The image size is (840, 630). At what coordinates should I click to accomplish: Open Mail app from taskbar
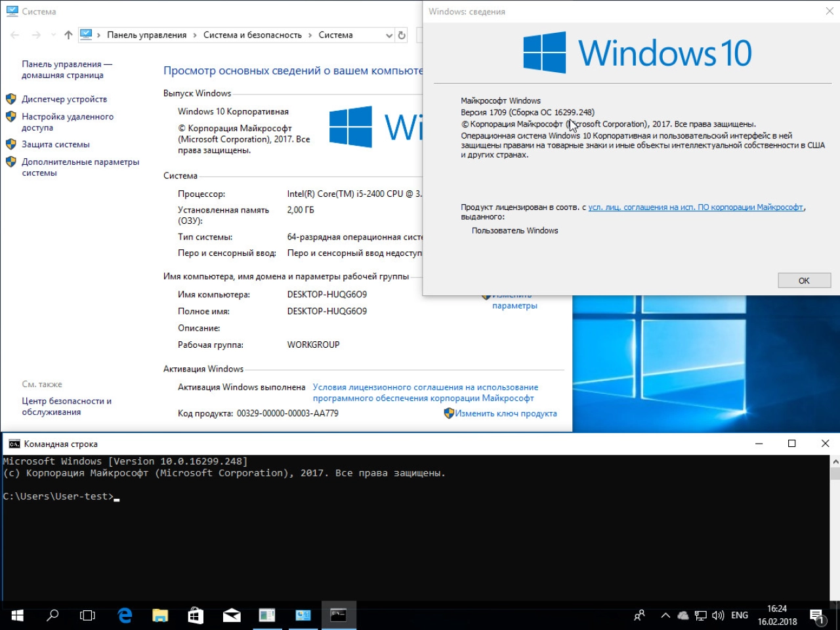(232, 615)
